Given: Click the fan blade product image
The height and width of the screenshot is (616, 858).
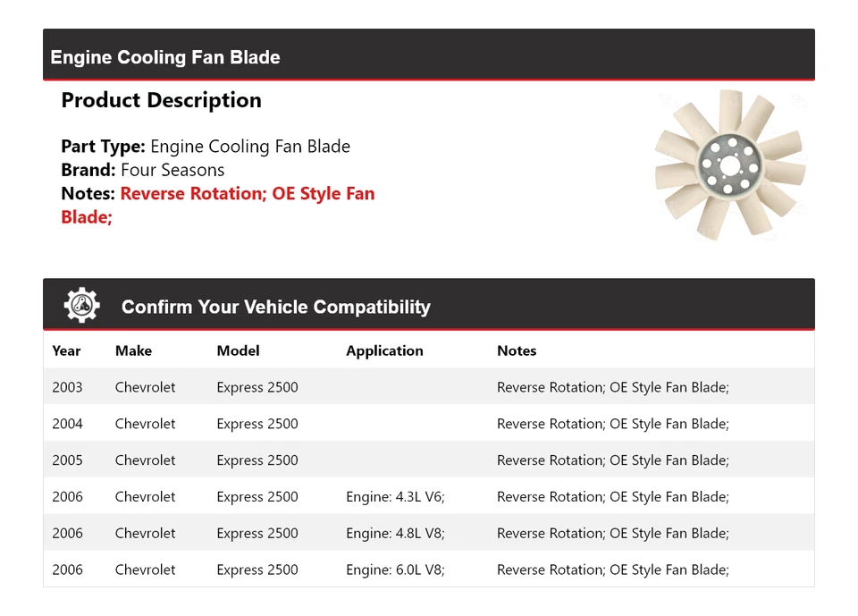Looking at the screenshot, I should pos(729,166).
